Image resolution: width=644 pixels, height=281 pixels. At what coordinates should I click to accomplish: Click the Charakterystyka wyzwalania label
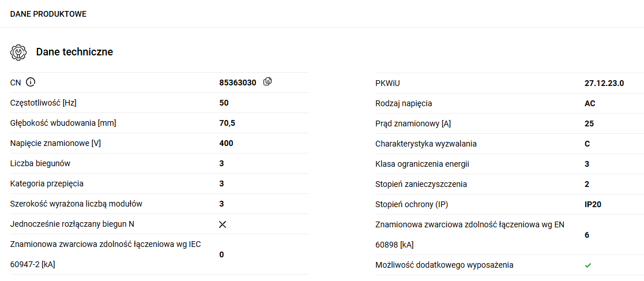tap(426, 144)
